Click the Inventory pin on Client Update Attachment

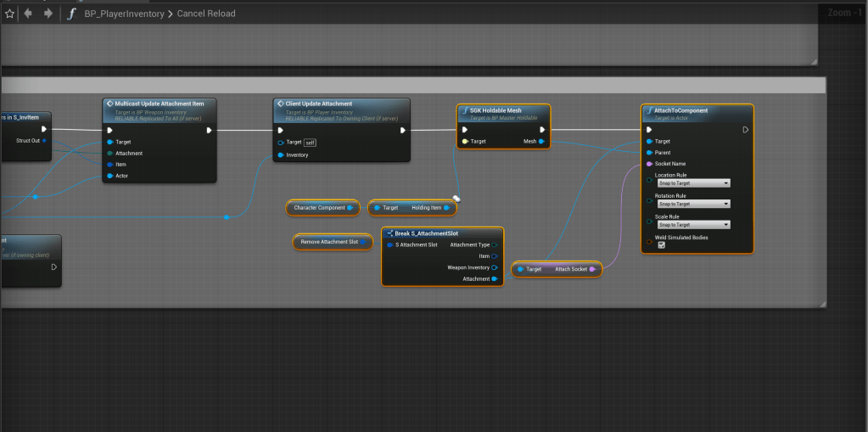(281, 154)
